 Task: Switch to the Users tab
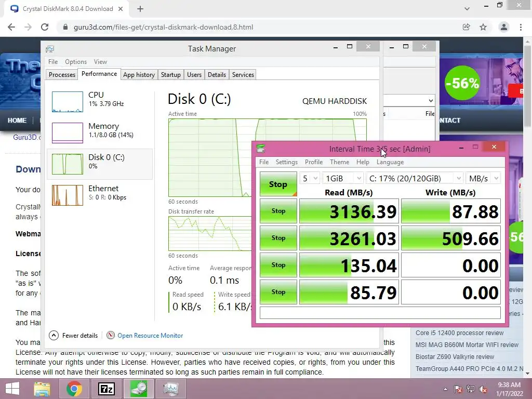coord(194,75)
